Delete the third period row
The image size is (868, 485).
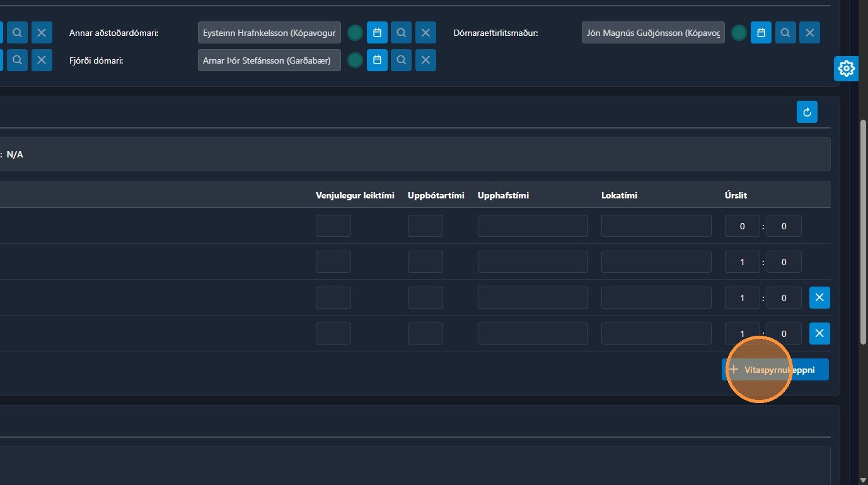(819, 298)
